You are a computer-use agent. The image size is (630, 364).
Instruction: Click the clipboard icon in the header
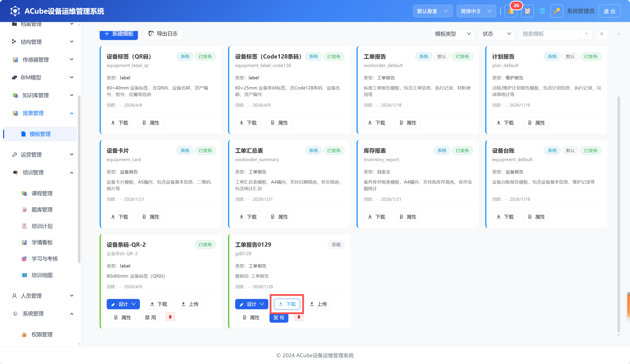527,11
